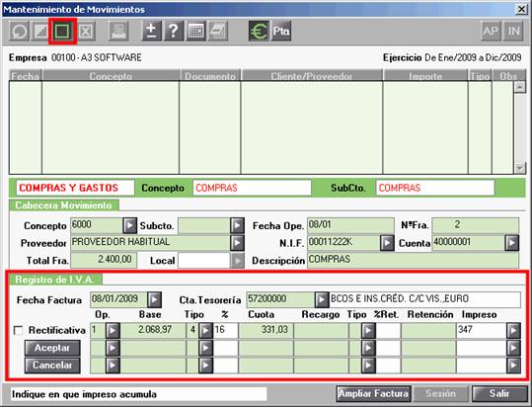Click Cta.Tesorería field 57200000
Viewport: 532px width, 407px height.
pyautogui.click(x=280, y=299)
